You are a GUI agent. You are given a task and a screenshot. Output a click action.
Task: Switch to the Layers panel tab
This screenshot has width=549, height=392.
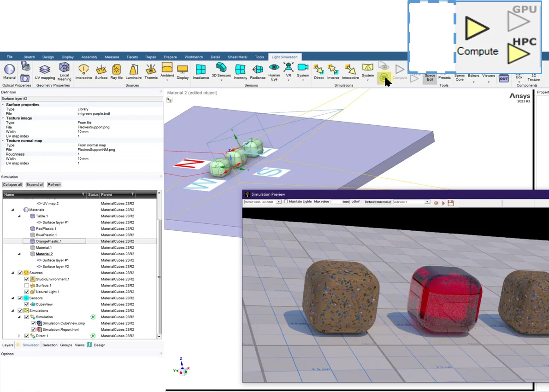(x=8, y=345)
